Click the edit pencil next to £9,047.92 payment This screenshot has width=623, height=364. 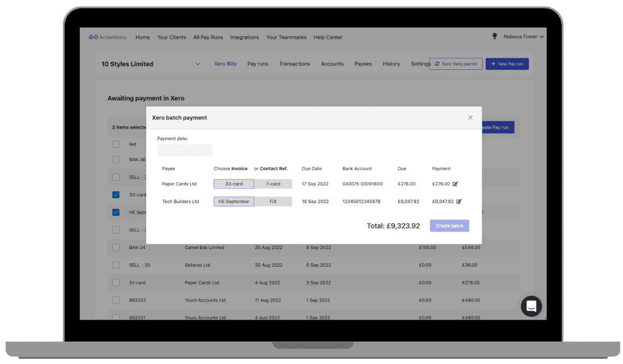pyautogui.click(x=459, y=201)
